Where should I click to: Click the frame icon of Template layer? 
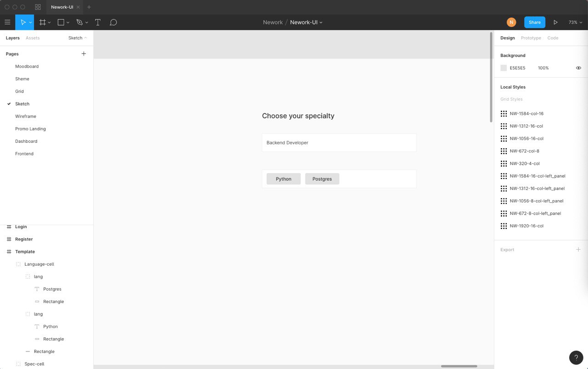coord(9,252)
